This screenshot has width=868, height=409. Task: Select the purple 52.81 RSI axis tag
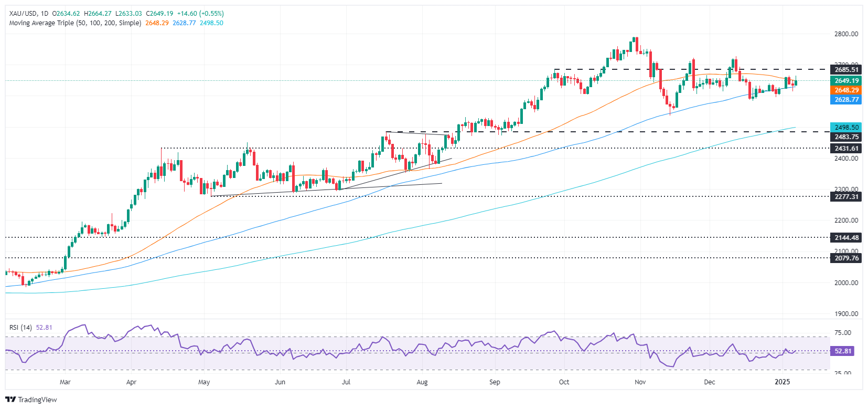pos(842,351)
